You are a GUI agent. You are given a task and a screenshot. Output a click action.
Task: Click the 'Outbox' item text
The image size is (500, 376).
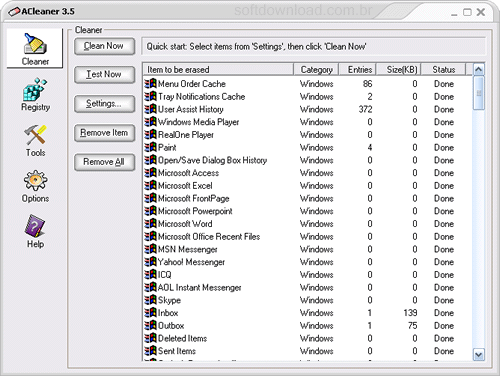click(x=171, y=325)
